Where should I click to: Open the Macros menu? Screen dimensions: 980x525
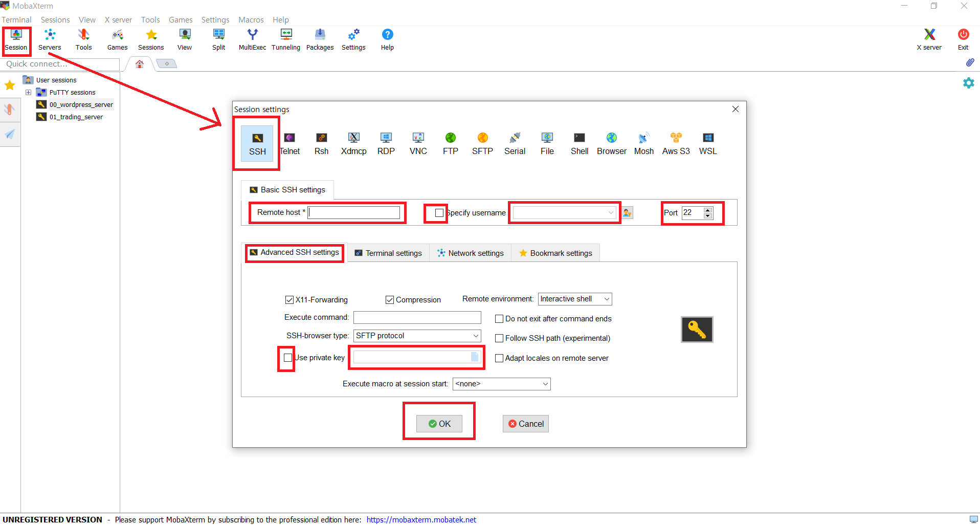pos(251,19)
